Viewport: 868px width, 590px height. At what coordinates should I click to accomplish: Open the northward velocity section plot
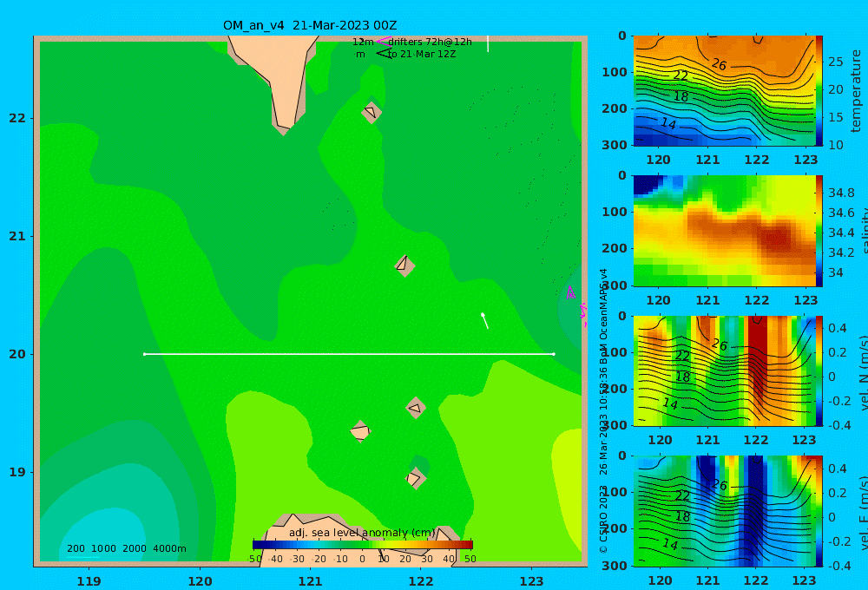724,370
